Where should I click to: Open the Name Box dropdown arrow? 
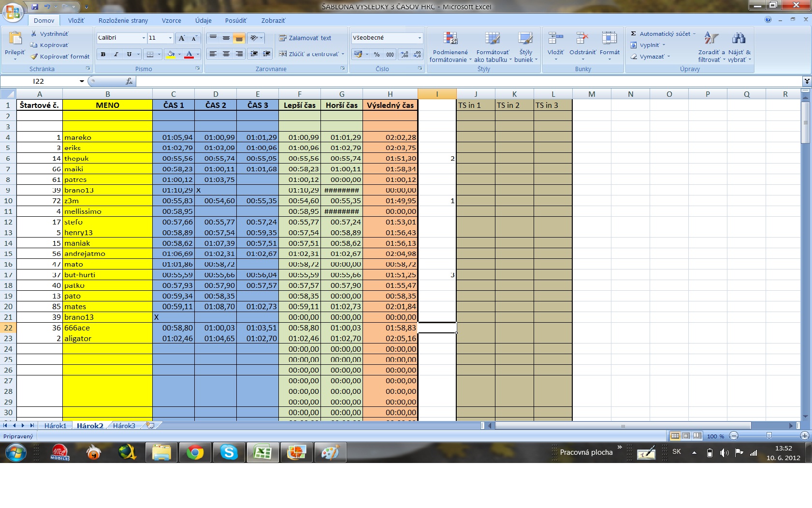(82, 81)
